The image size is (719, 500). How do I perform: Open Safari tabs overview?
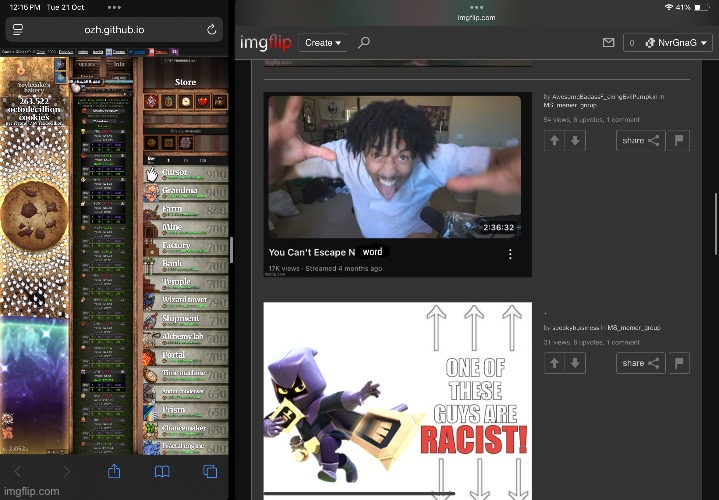[x=210, y=470]
